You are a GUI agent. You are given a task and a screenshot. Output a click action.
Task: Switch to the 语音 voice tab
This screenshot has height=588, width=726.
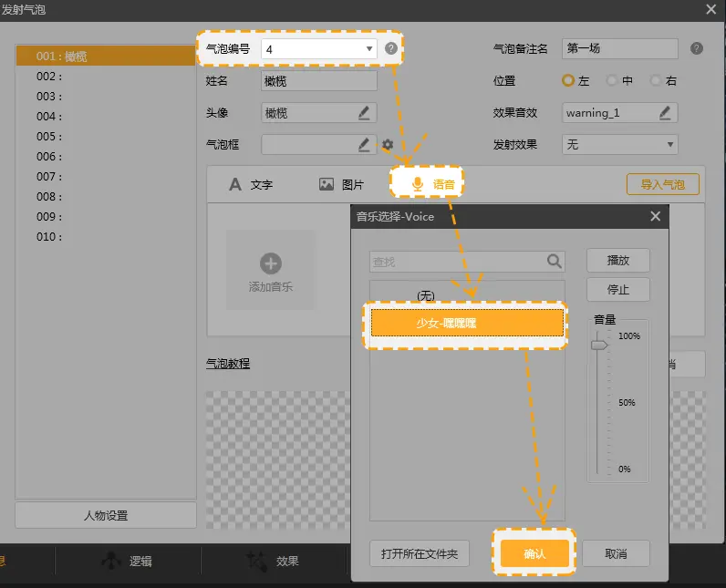coord(432,184)
